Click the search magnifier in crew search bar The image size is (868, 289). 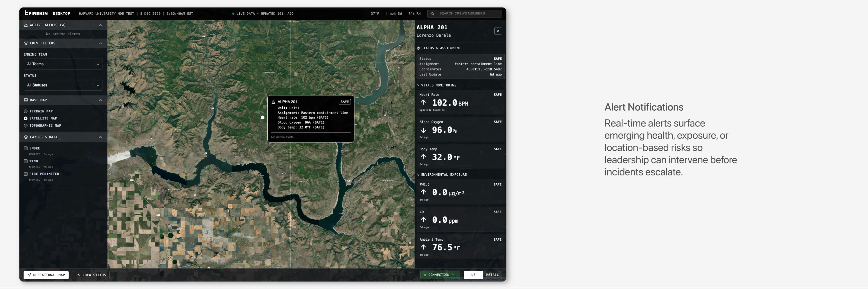coord(432,14)
